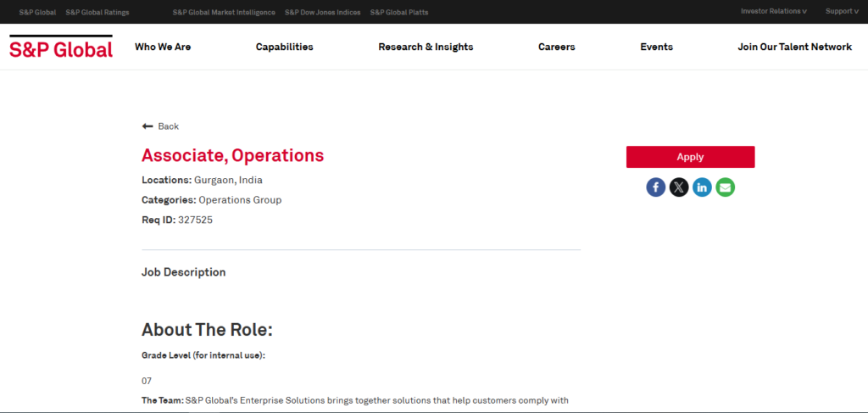Click the Back arrow icon
The image size is (868, 413).
147,126
